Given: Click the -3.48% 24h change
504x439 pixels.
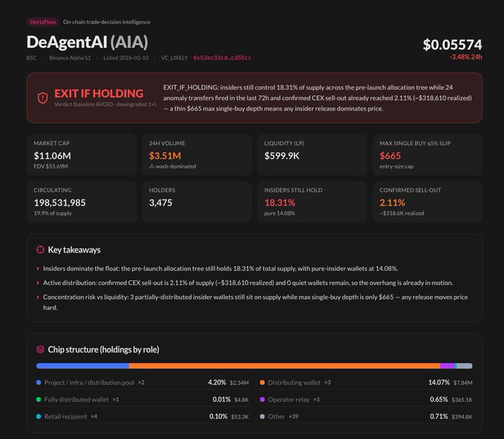Looking at the screenshot, I should (465, 57).
